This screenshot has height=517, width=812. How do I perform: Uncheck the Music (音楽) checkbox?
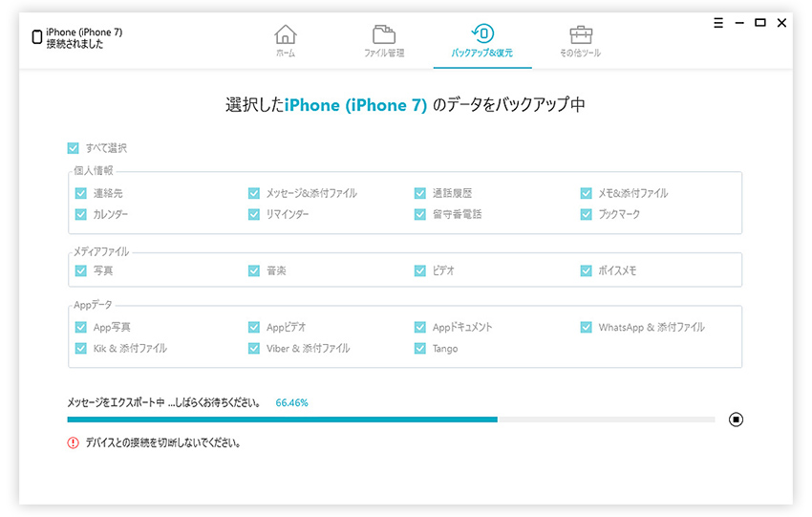[254, 270]
